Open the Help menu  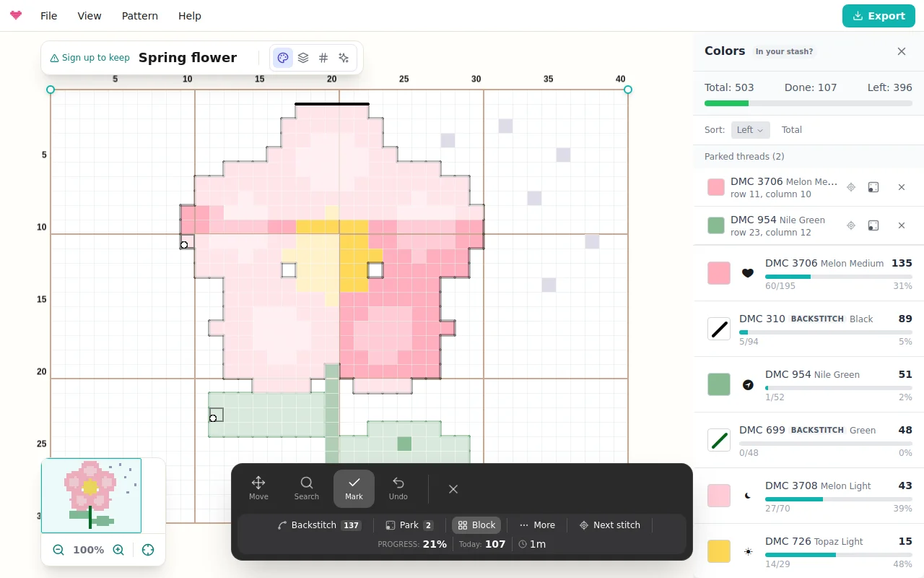pos(190,16)
